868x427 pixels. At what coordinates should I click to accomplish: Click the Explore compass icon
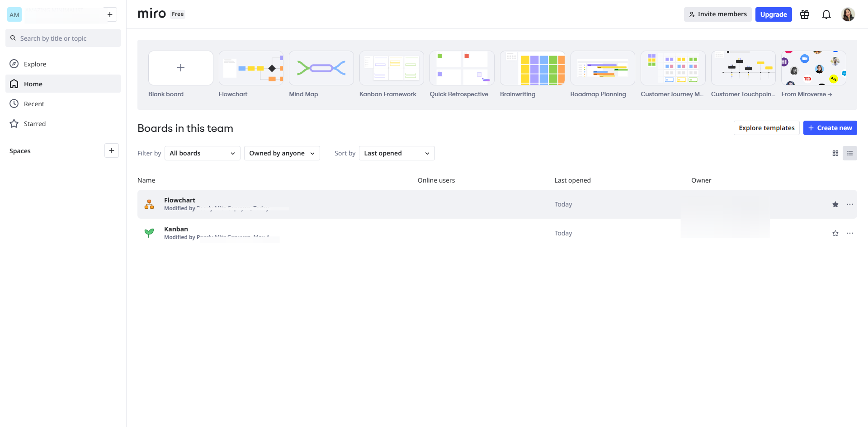[14, 64]
